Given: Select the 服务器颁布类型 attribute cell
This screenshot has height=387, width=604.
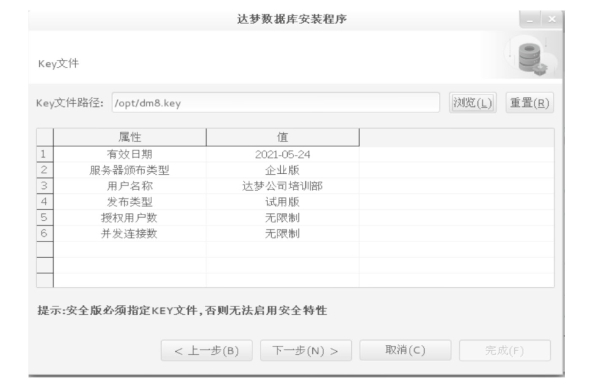Looking at the screenshot, I should [x=130, y=170].
